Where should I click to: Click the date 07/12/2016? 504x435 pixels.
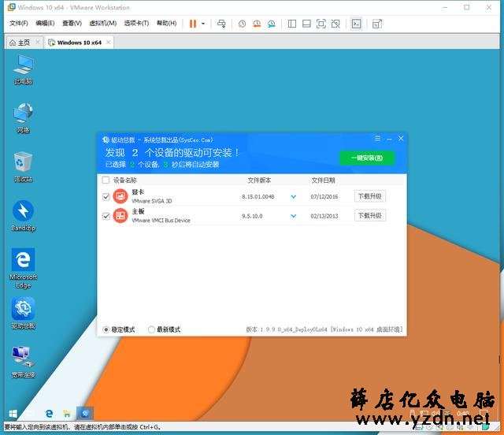[x=324, y=196]
